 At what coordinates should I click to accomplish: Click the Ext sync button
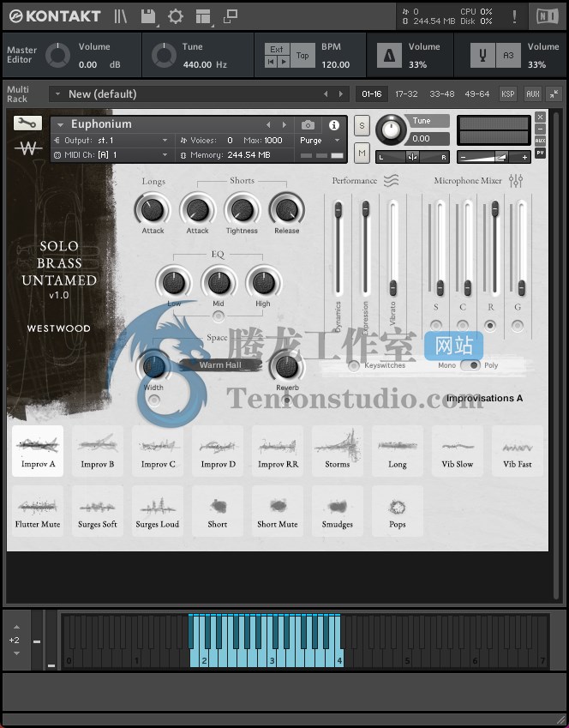pos(277,49)
